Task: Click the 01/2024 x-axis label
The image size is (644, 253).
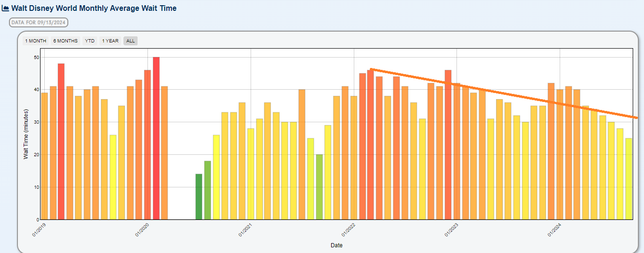Action: (555, 230)
